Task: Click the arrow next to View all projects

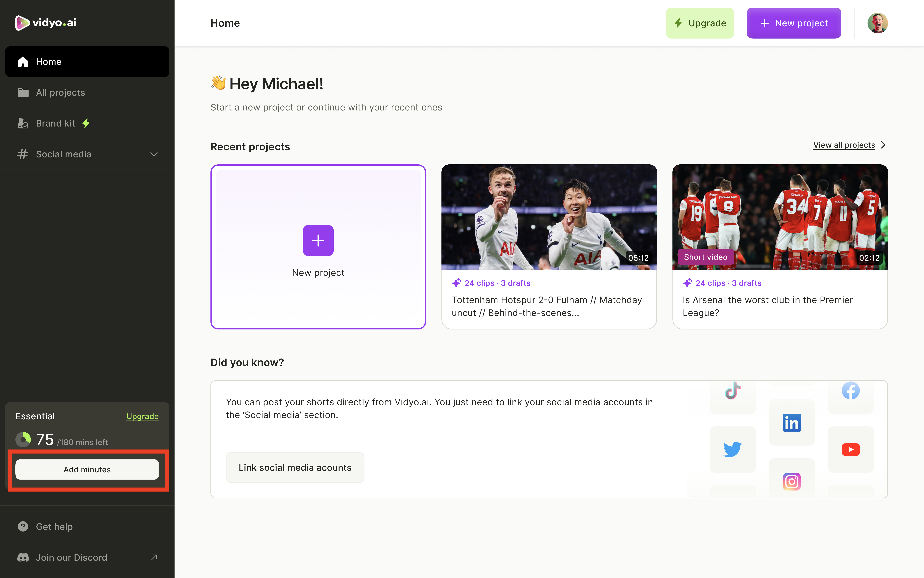Action: tap(883, 145)
